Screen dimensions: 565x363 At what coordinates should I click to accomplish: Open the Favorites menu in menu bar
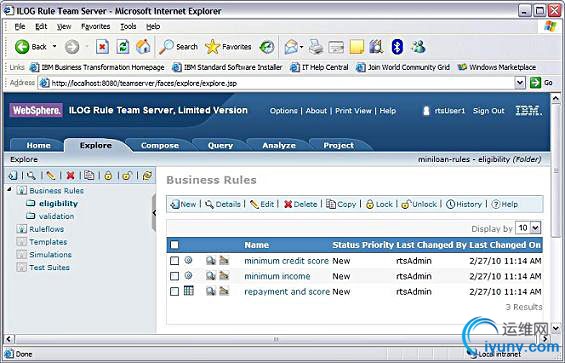95,26
